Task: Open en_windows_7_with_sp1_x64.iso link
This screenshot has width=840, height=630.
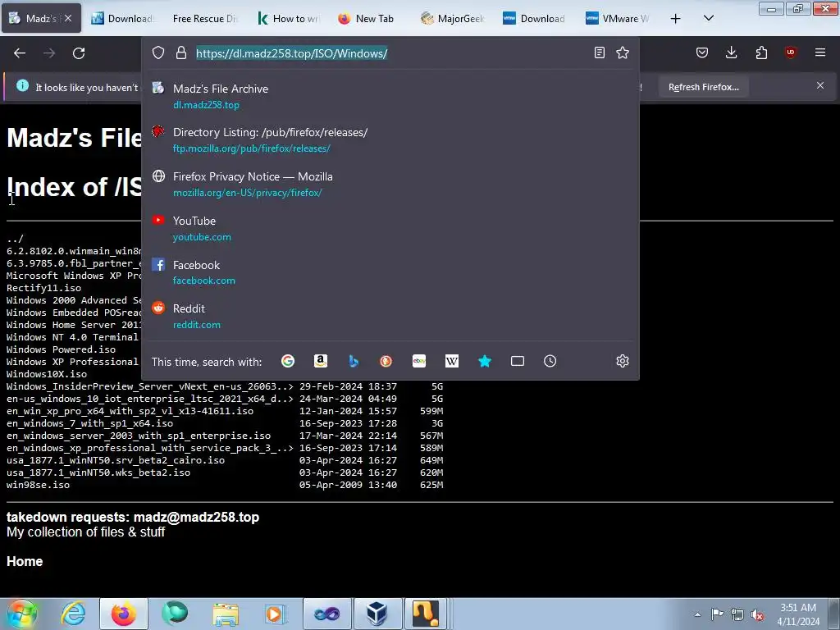Action: (x=89, y=424)
